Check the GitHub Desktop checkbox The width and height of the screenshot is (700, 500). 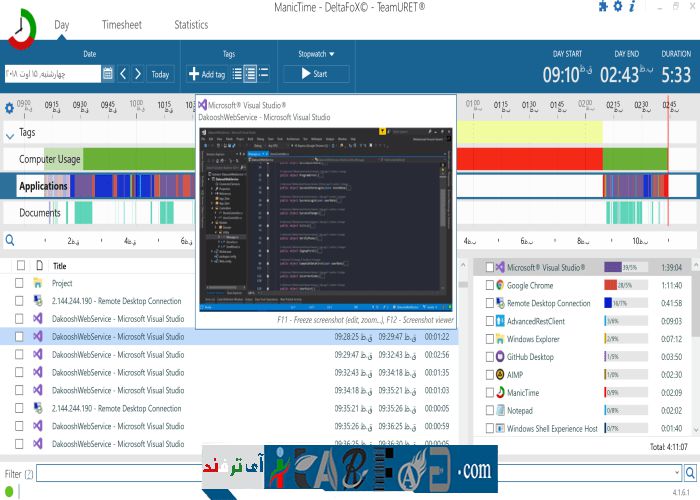[489, 357]
